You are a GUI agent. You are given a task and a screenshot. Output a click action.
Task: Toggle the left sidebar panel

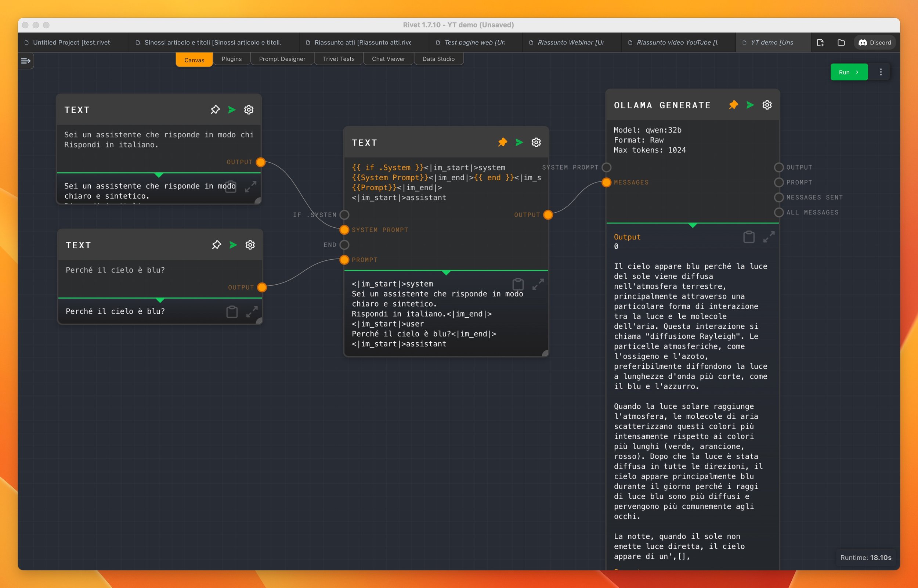click(26, 61)
